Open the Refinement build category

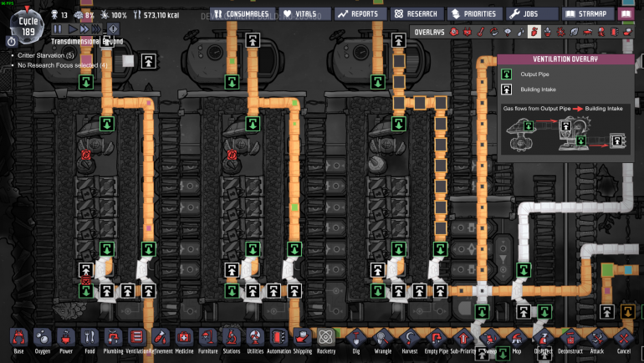click(x=161, y=341)
